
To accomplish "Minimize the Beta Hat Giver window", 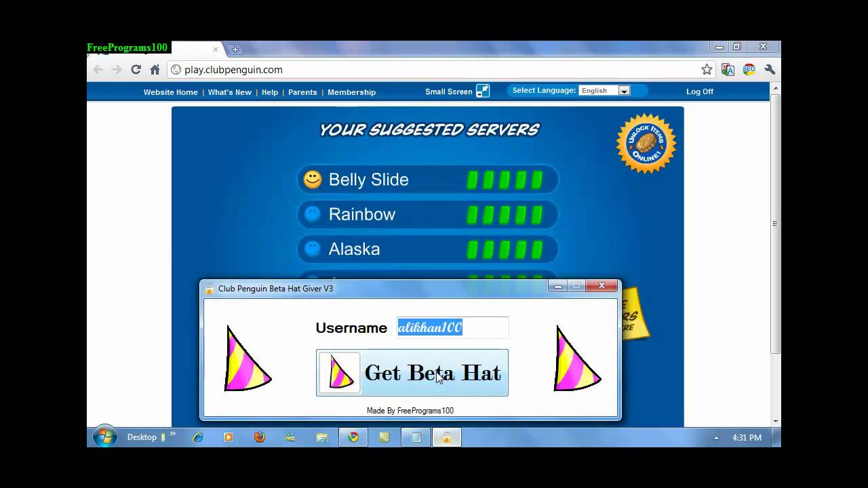I will (x=557, y=286).
